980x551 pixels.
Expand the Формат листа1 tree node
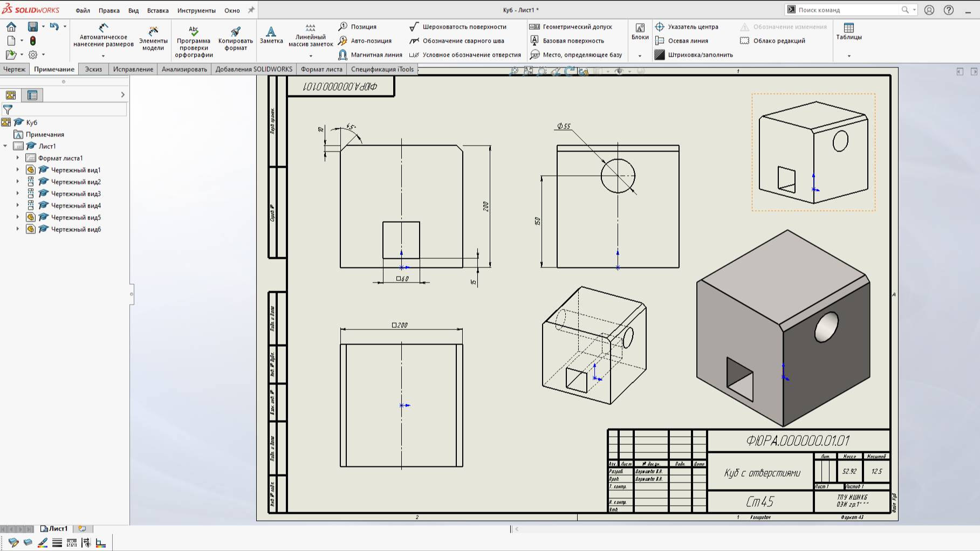point(17,157)
